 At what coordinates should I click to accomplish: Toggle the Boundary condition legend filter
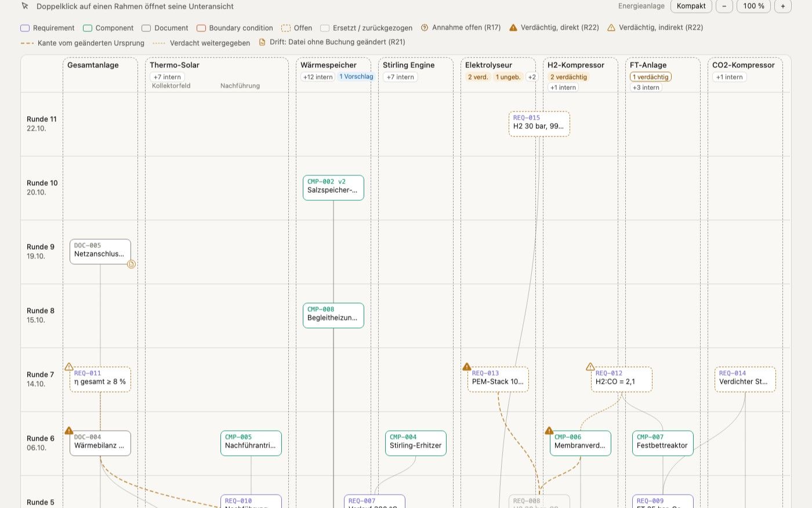tap(234, 28)
